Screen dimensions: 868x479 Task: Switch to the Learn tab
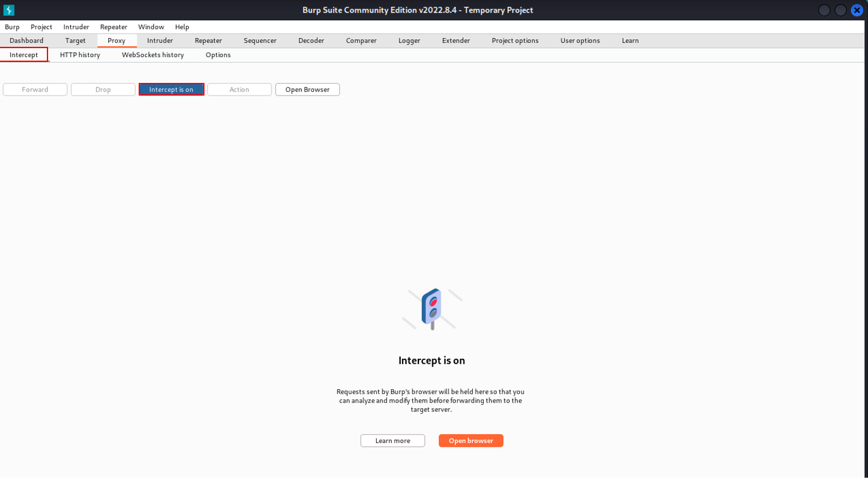pyautogui.click(x=630, y=40)
